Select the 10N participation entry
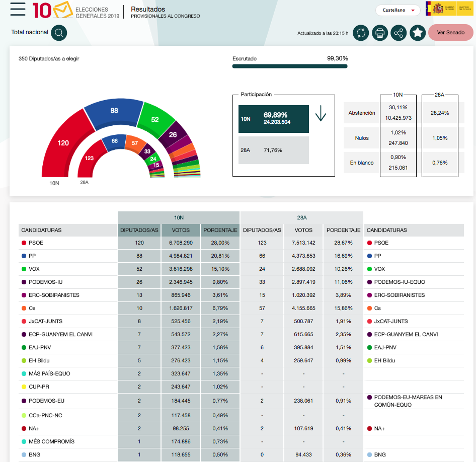This screenshot has height=462, width=476. pos(274,119)
